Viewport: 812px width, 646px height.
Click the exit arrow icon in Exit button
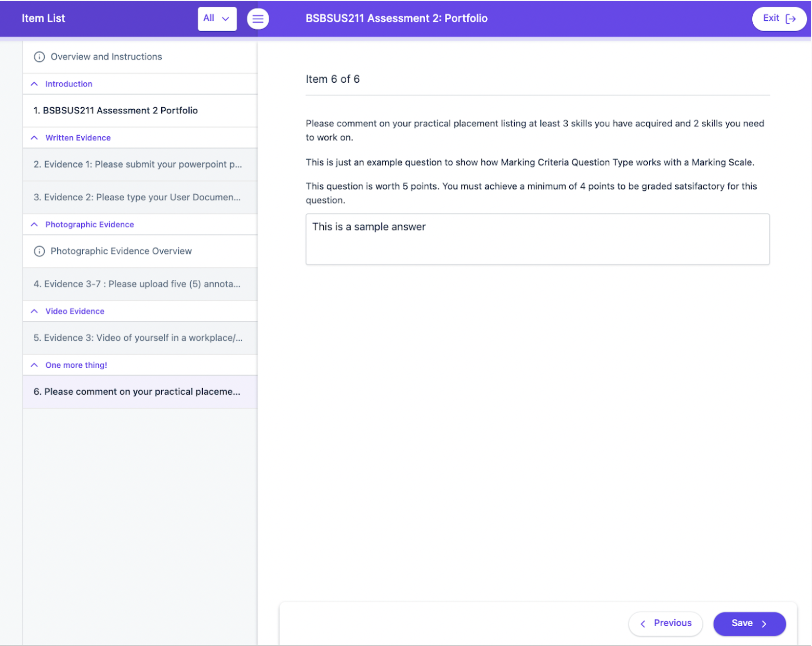[x=791, y=19]
